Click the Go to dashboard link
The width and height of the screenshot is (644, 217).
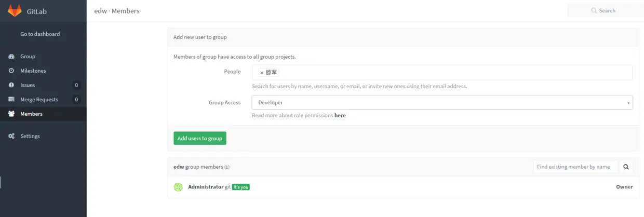tap(40, 34)
